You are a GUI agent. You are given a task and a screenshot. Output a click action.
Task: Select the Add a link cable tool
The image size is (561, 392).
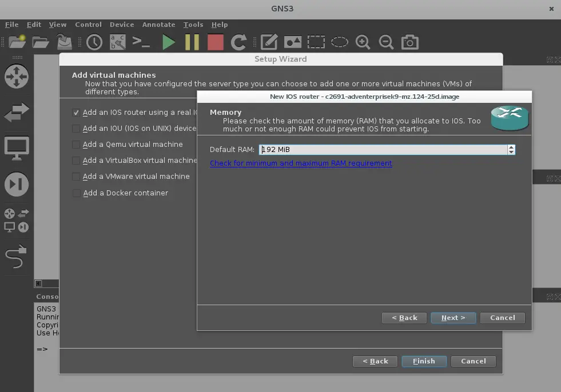pos(17,257)
